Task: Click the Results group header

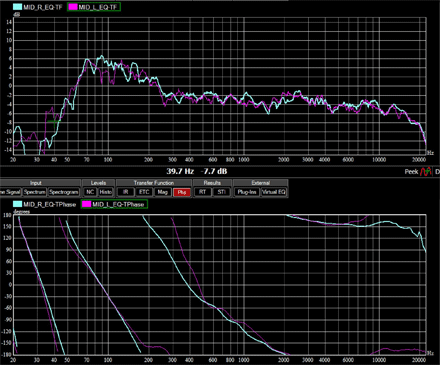Action: click(x=212, y=183)
